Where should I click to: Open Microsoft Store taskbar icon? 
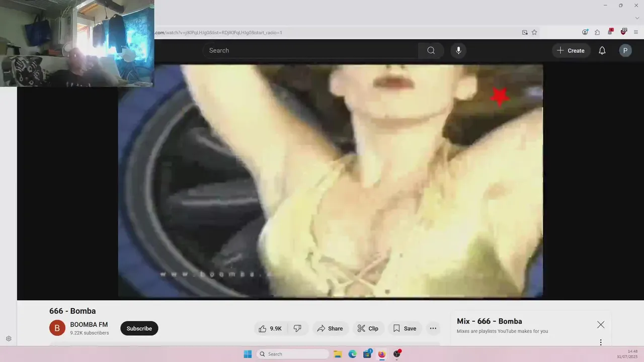(367, 354)
